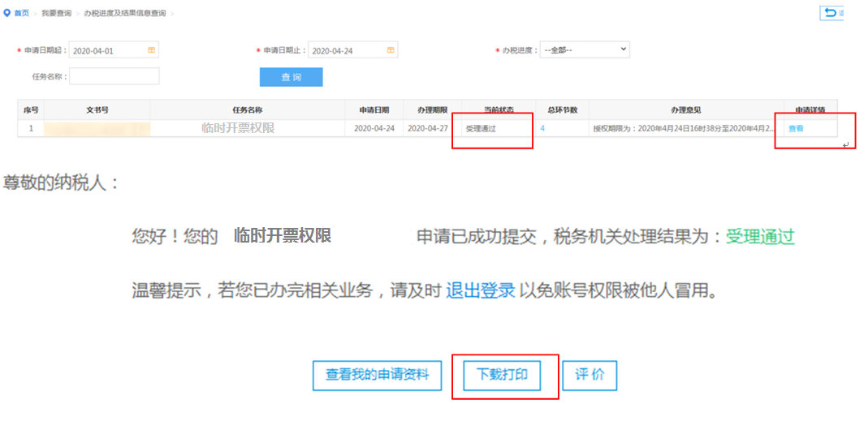Focus the 任务名称 input field
Viewport: 868px width, 421px height.
114,76
